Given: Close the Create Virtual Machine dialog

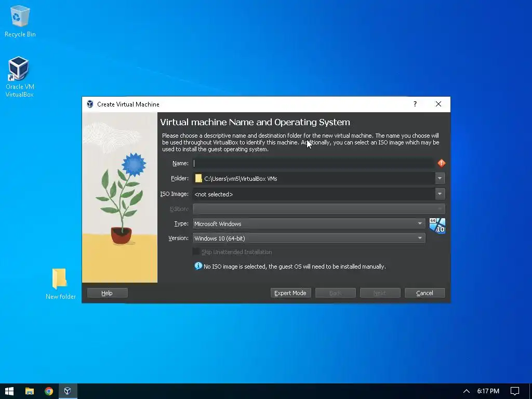Looking at the screenshot, I should 438,104.
